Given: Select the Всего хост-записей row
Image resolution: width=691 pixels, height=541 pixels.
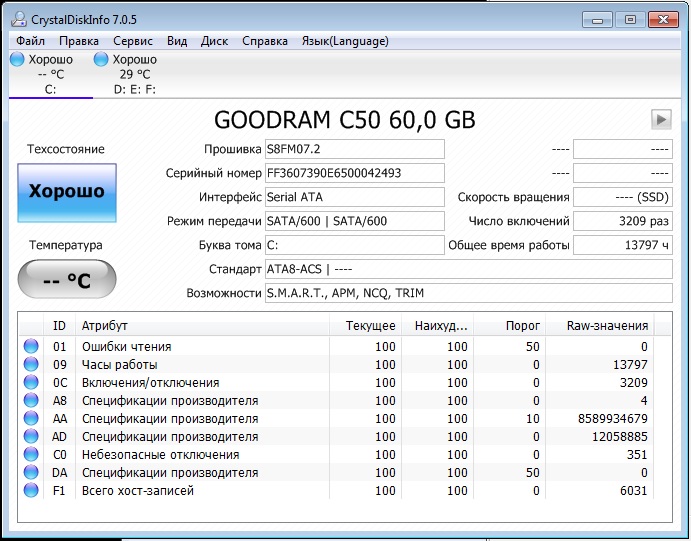Looking at the screenshot, I should 337,490.
